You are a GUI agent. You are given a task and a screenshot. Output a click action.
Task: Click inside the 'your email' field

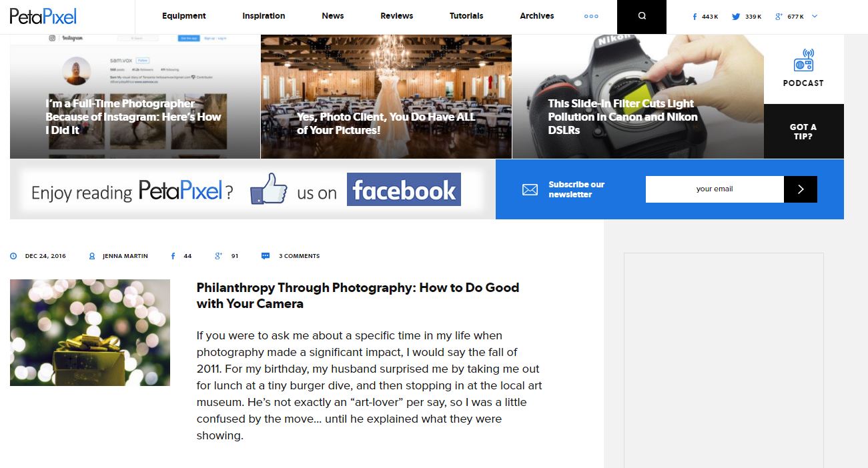[714, 189]
